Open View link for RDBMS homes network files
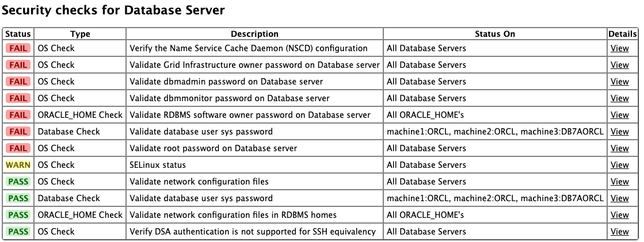This screenshot has width=644, height=242. pos(619,215)
